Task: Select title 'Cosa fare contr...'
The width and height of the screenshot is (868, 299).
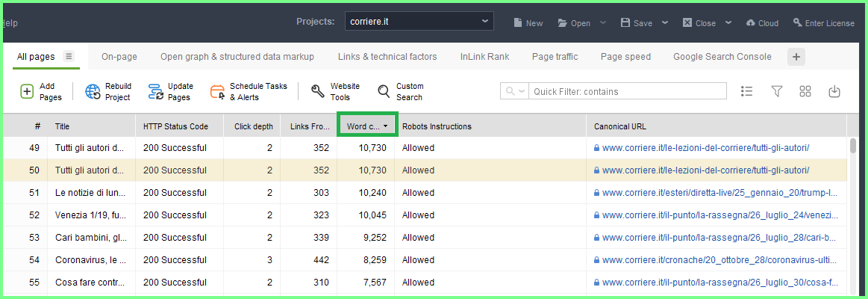Action: 91,283
